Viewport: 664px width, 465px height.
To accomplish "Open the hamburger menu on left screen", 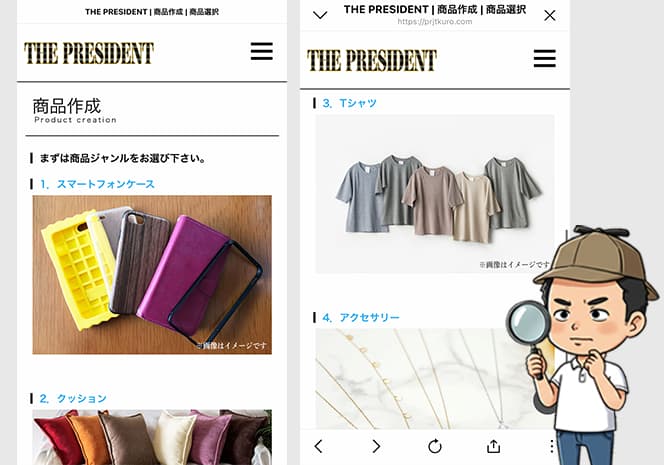I will [x=261, y=51].
